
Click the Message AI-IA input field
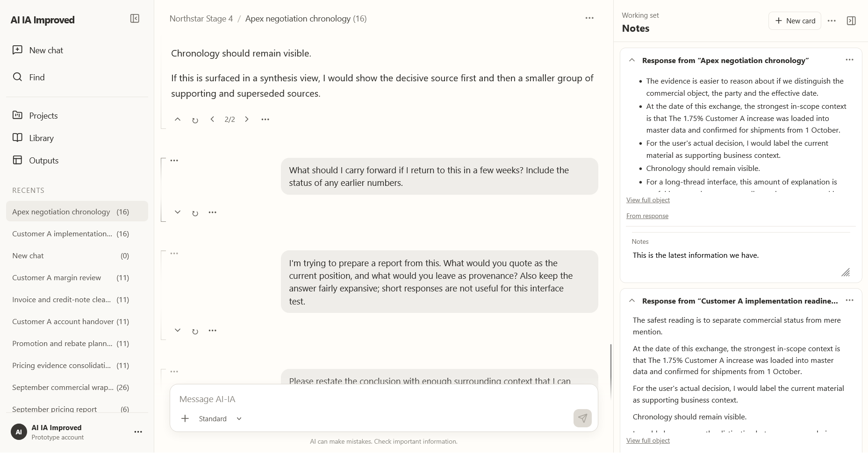click(384, 399)
